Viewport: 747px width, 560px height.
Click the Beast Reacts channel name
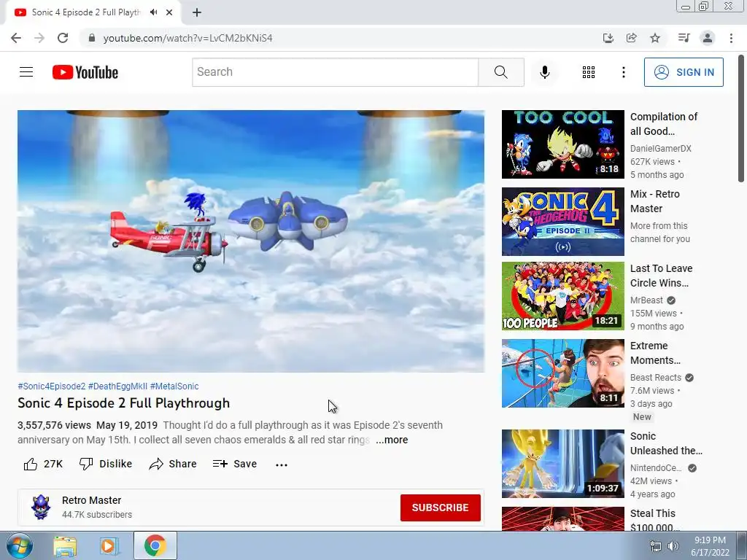[x=656, y=378]
